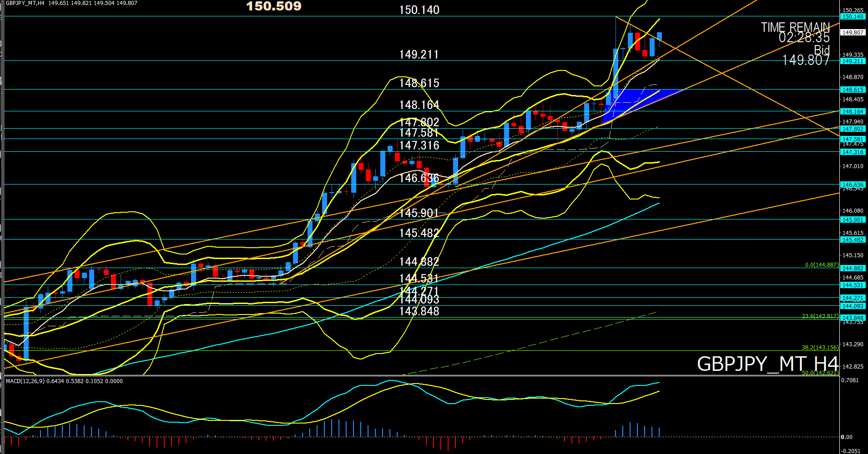Click the 146.636 text label inside the chart
Screen dimensions: 868x454
tap(419, 178)
